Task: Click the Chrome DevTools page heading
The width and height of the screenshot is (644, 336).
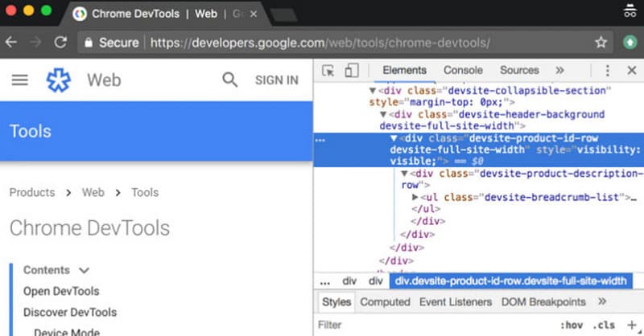Action: pos(89,228)
